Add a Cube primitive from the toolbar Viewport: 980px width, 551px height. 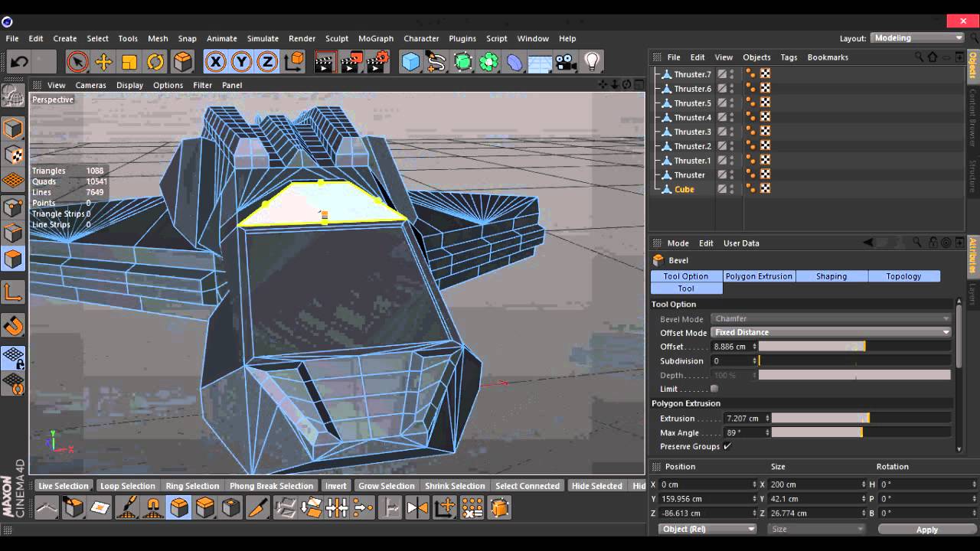[411, 62]
